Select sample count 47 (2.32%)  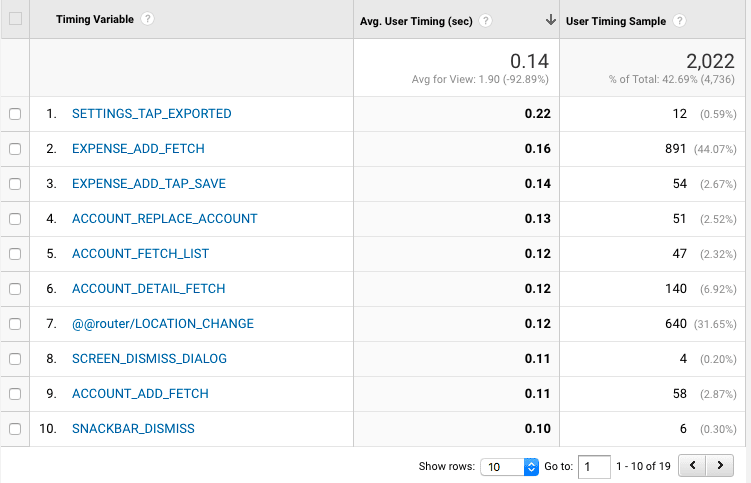pos(704,253)
